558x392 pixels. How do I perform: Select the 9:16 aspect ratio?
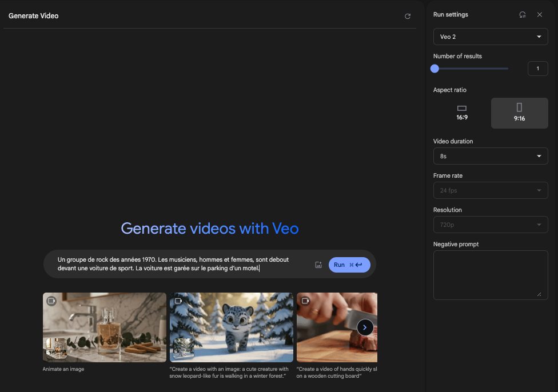point(519,113)
